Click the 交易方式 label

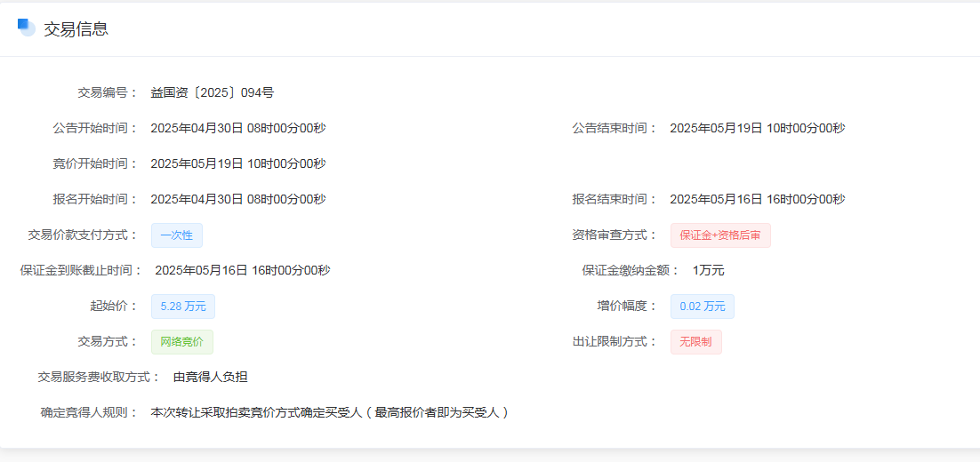[108, 342]
